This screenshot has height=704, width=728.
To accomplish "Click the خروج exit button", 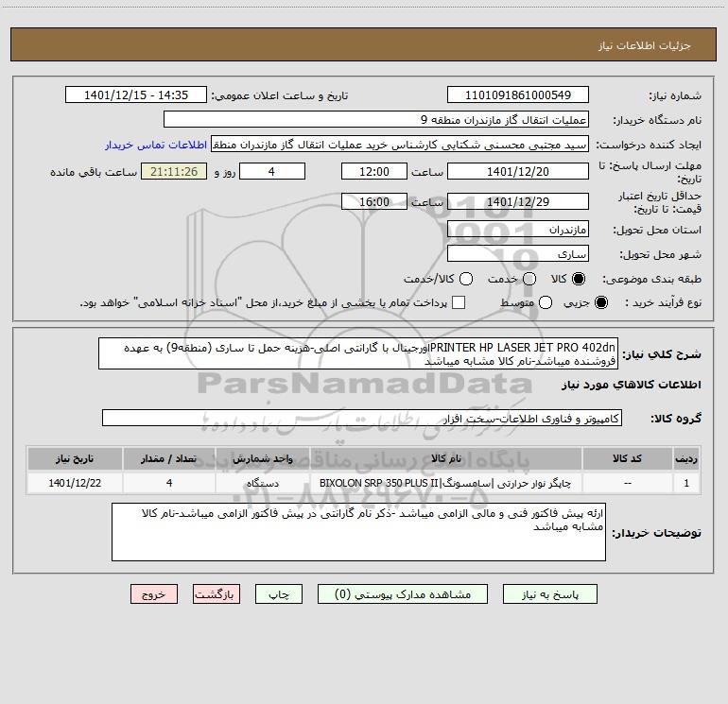I will coord(154,594).
